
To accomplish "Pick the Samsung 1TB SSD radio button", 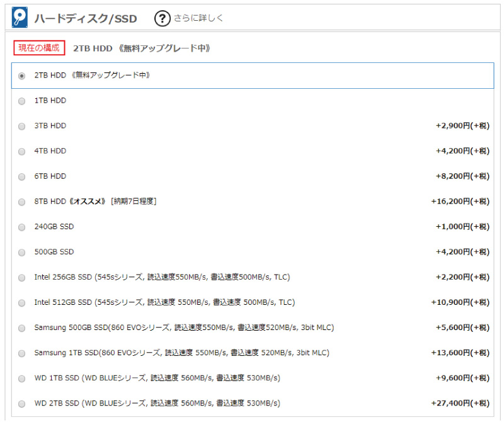I will point(21,353).
